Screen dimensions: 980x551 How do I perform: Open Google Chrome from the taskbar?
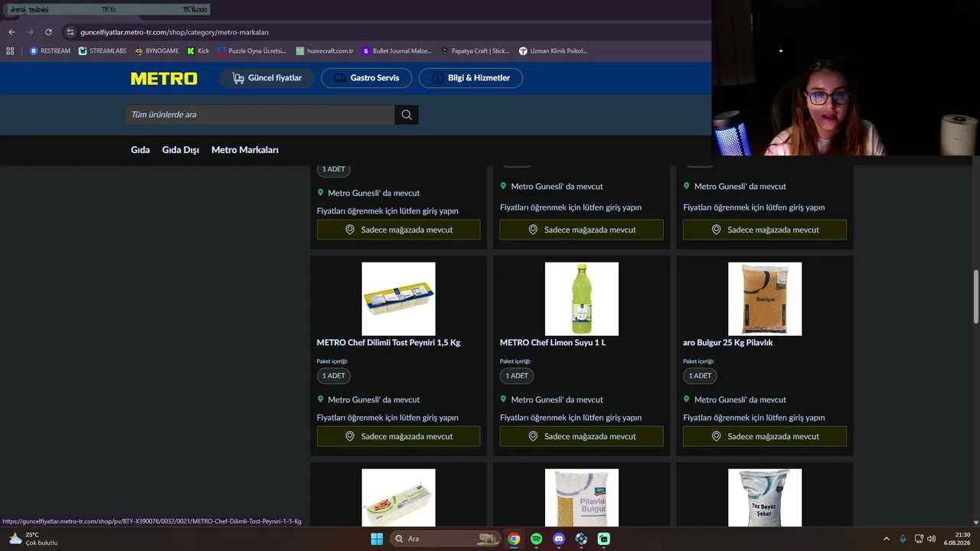pyautogui.click(x=514, y=539)
